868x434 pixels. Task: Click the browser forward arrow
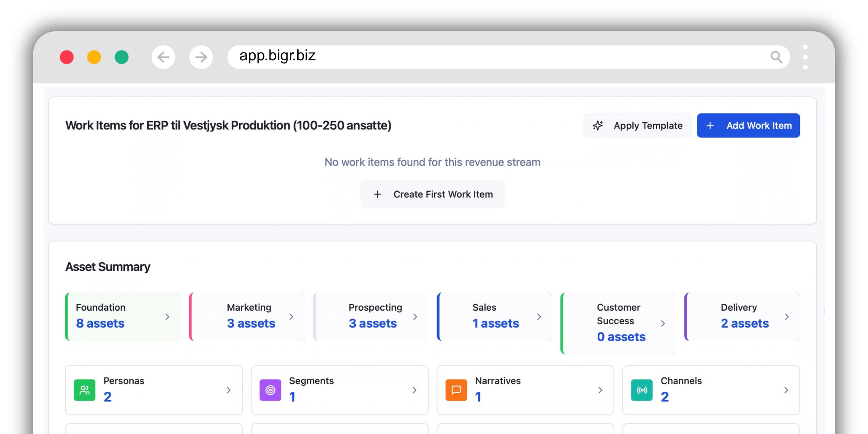coord(201,57)
